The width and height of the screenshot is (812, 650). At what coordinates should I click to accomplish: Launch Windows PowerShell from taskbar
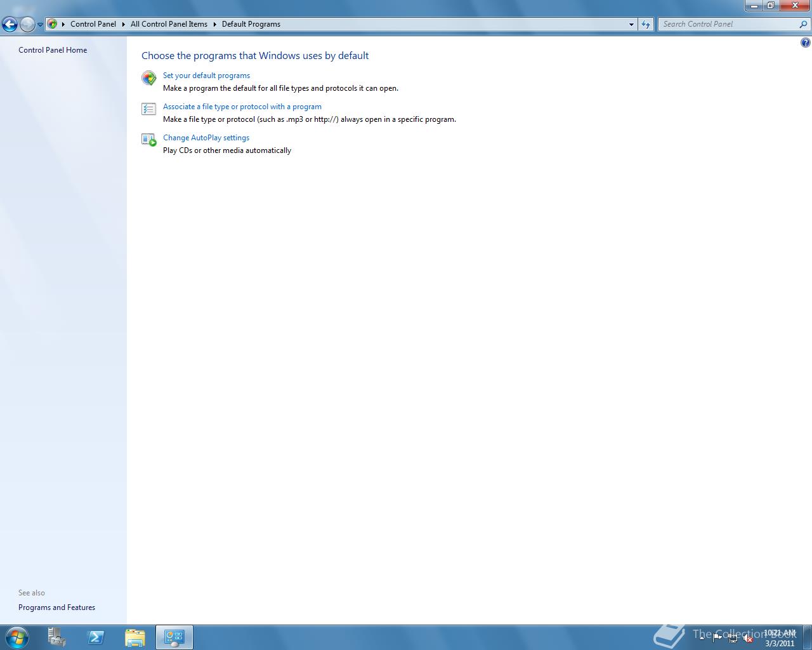96,637
